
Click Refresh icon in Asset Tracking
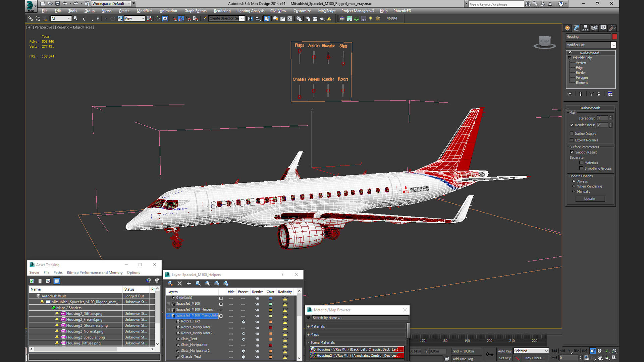click(x=32, y=281)
